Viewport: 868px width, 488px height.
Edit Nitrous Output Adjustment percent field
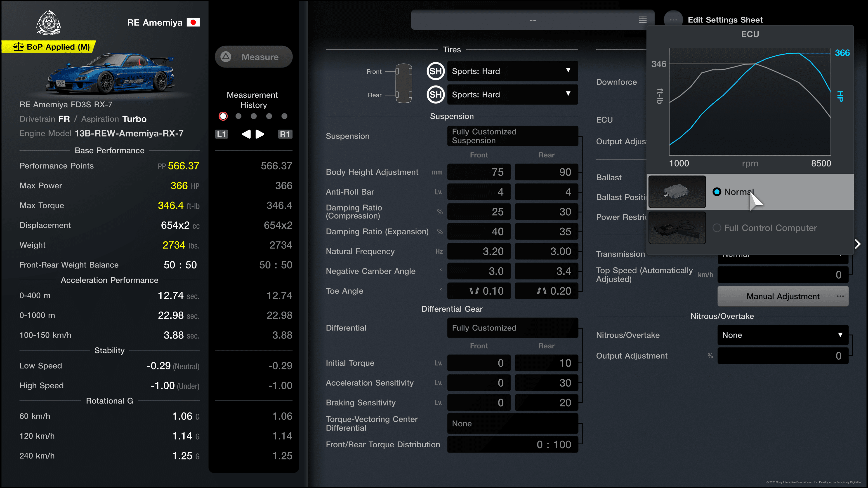point(783,356)
